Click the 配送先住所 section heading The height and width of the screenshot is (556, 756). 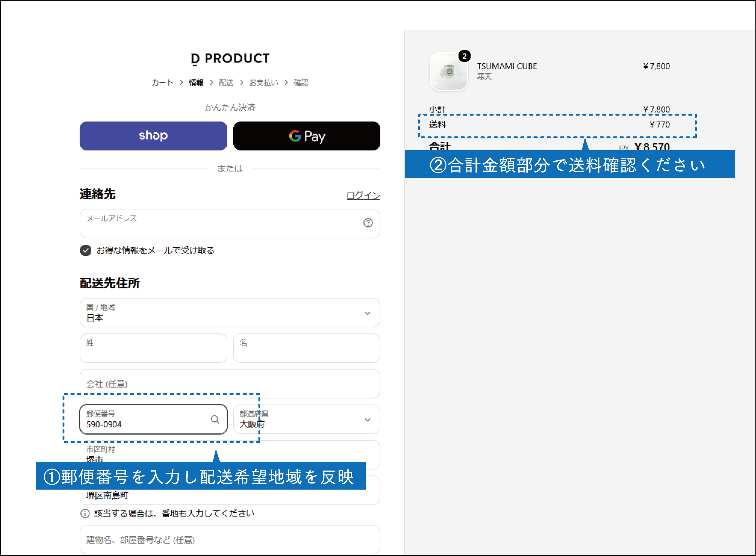(x=110, y=283)
